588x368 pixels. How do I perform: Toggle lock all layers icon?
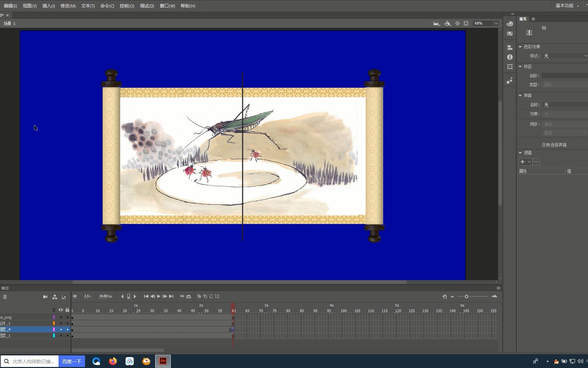(67, 310)
